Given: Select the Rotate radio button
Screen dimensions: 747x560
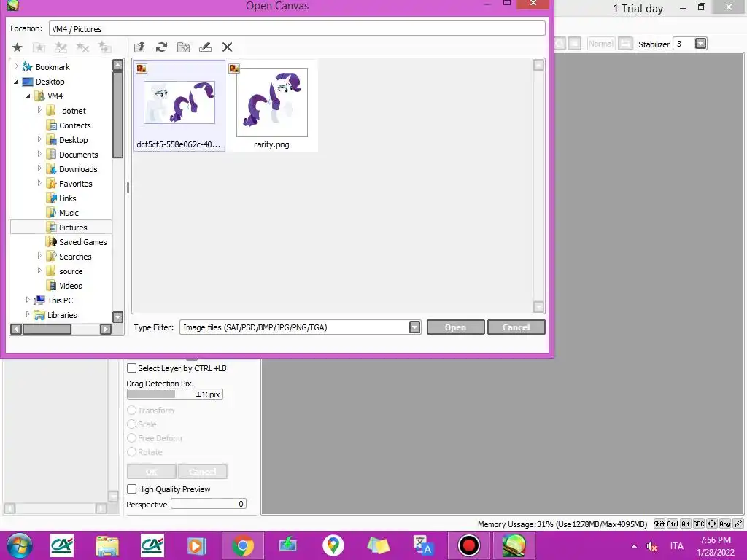Looking at the screenshot, I should click(x=131, y=451).
